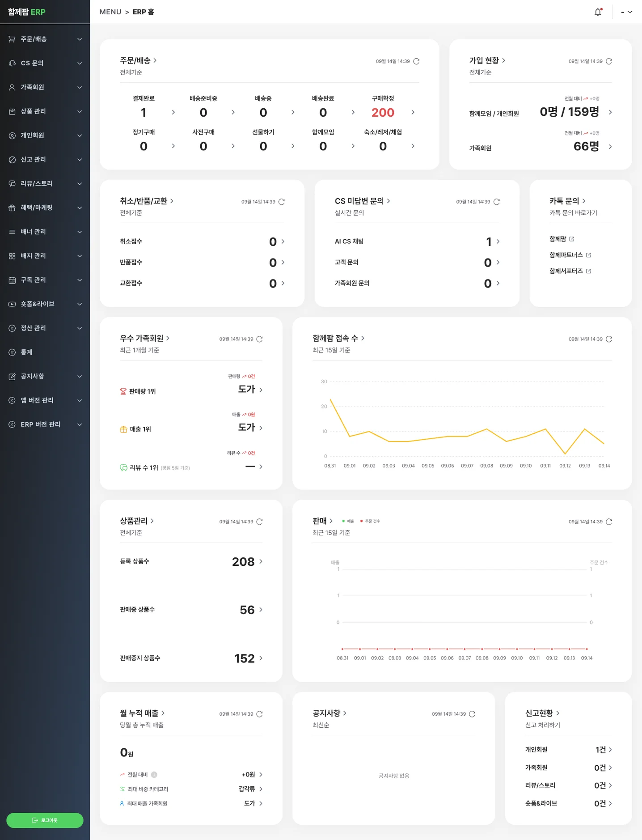Open the 통계 menu item
The image size is (642, 840).
point(45,352)
